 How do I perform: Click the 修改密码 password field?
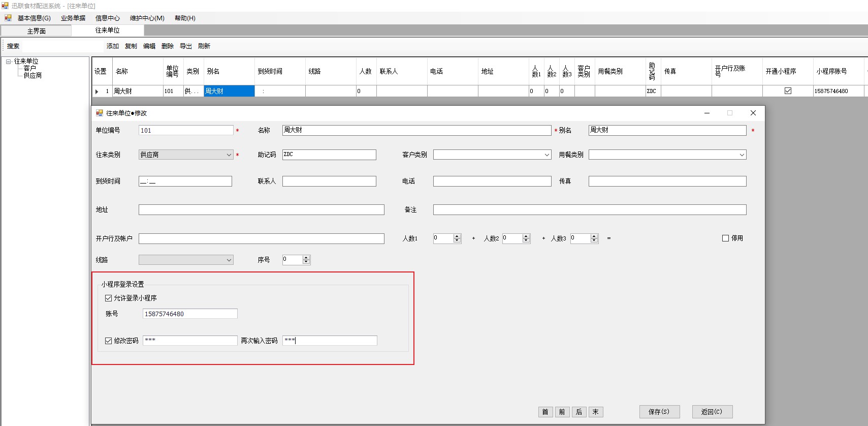click(190, 341)
